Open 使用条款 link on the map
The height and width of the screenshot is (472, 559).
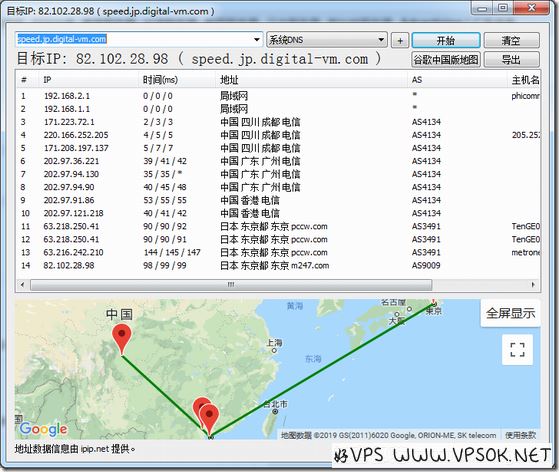tap(520, 435)
